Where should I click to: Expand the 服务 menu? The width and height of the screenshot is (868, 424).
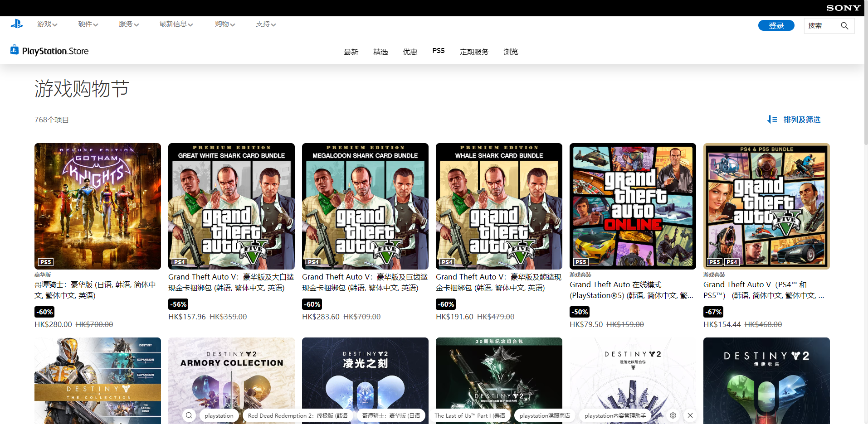[x=129, y=24]
